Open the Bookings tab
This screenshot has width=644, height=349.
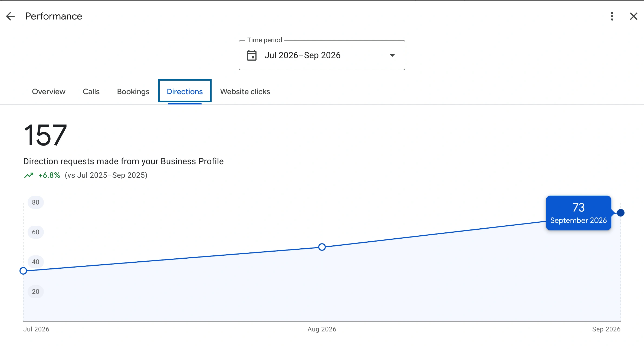(133, 91)
